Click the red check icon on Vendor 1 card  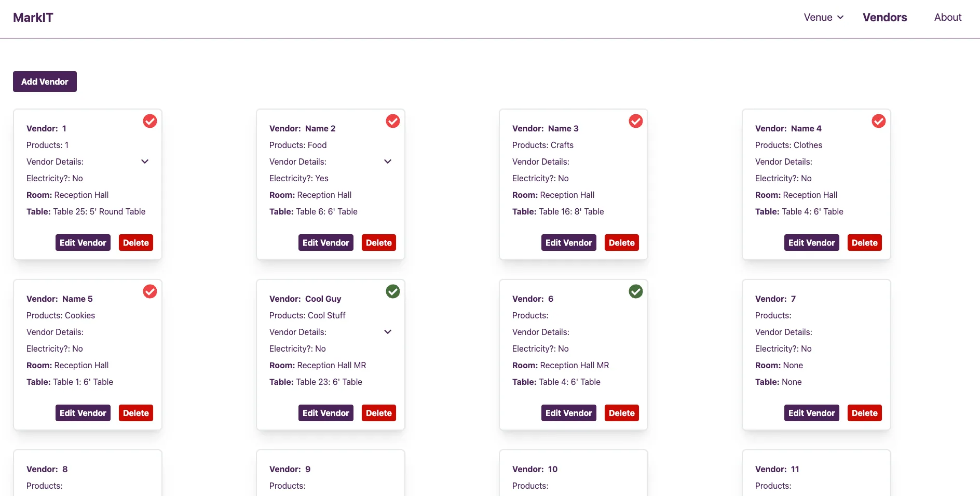tap(150, 121)
